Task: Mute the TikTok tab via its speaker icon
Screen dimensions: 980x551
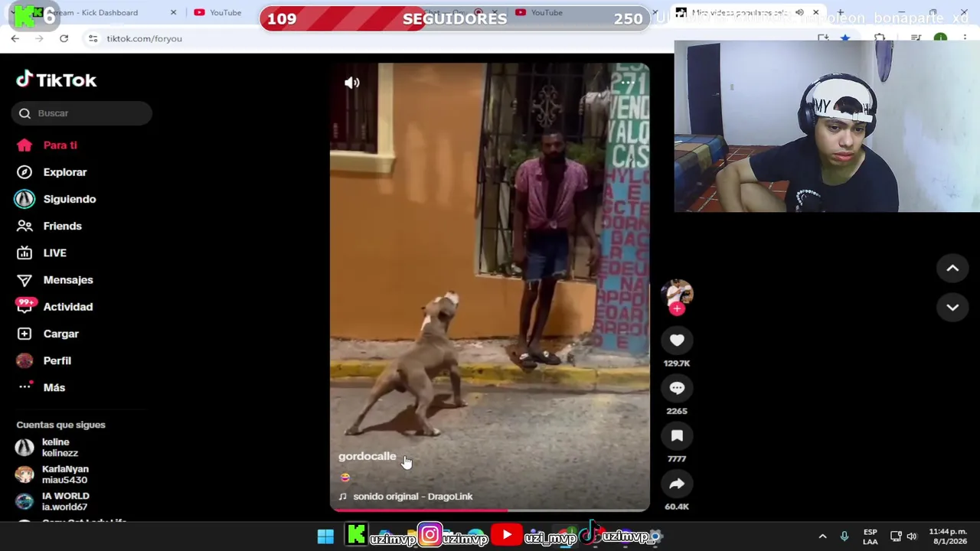Action: (799, 12)
